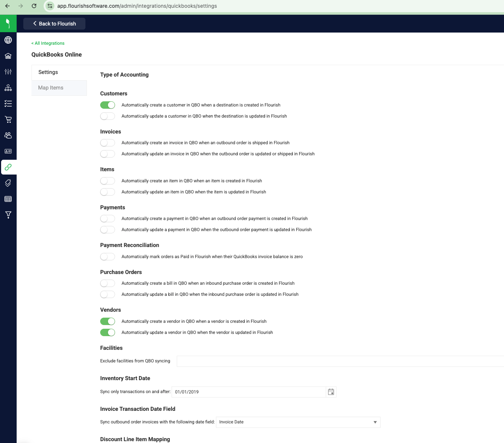Enable automatic item update in QBO
This screenshot has width=504, height=443.
pos(108,192)
